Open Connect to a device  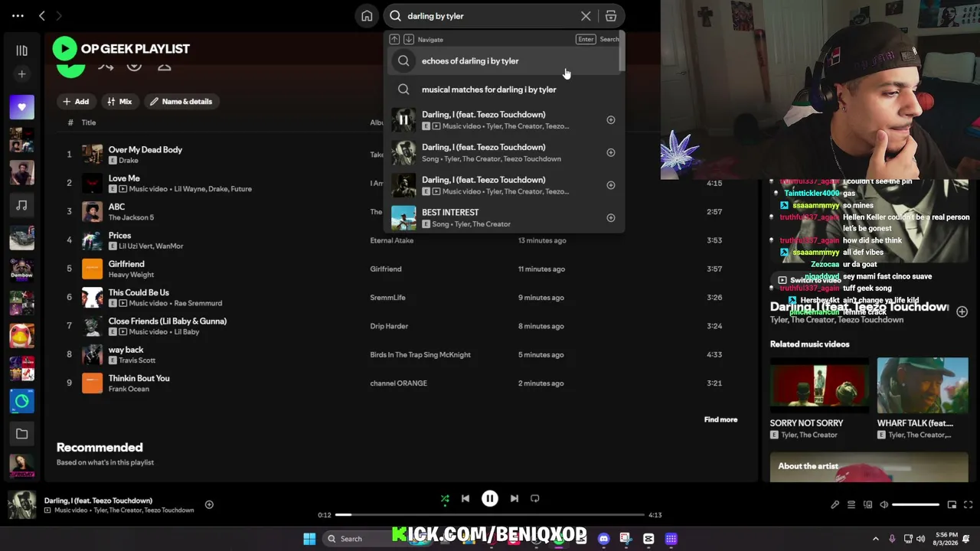[x=867, y=505]
